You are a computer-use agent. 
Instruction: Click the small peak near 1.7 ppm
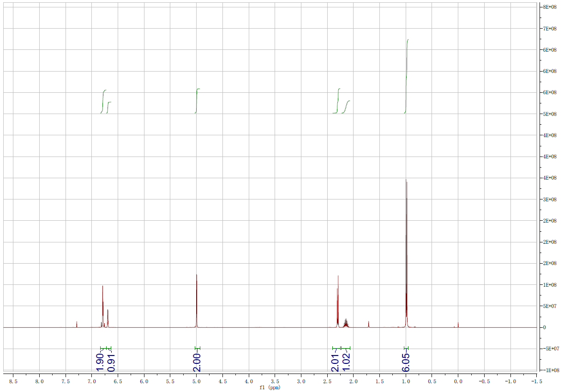pos(368,322)
